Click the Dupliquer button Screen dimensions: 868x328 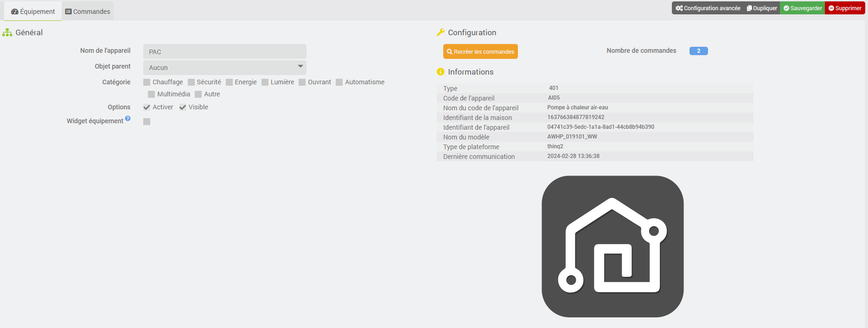pyautogui.click(x=762, y=8)
